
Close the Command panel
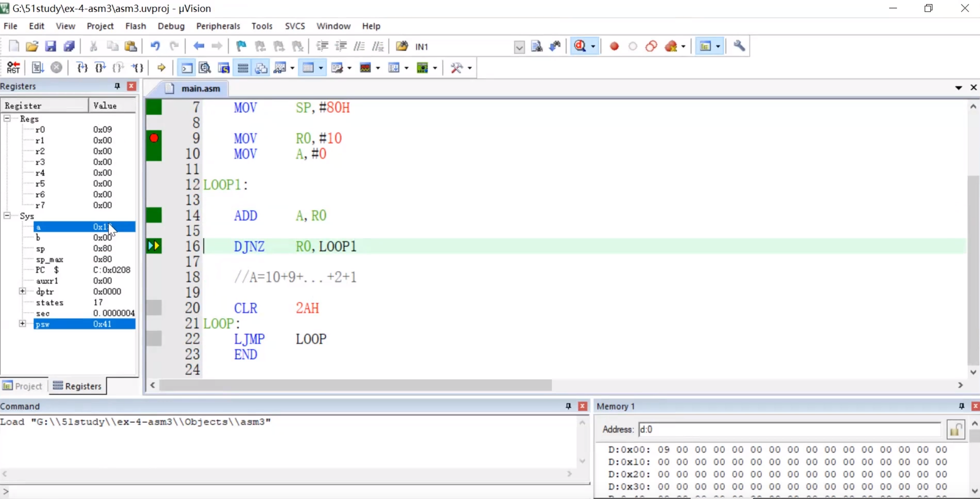click(582, 406)
